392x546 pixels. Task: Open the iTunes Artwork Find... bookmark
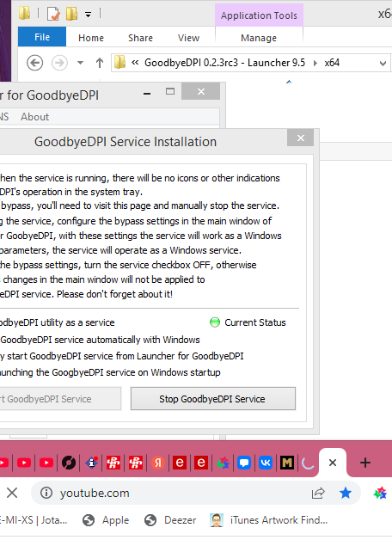[x=269, y=520]
